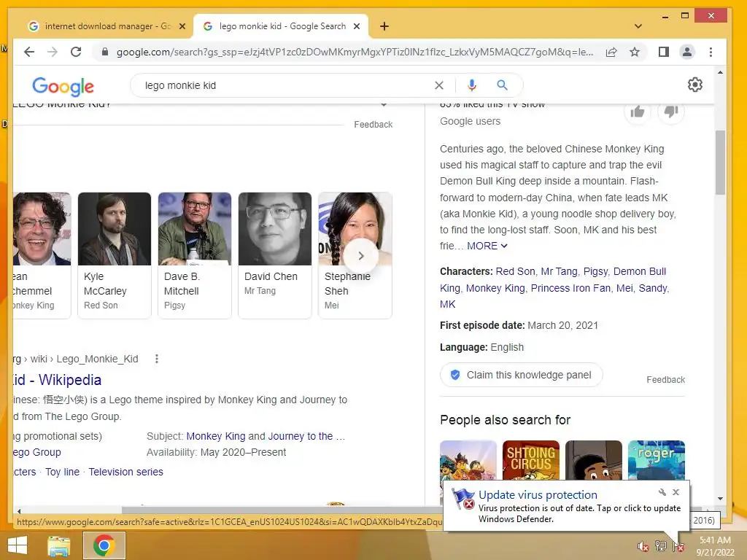Select Stephanie Sheh cast card
Image resolution: width=747 pixels, height=560 pixels.
pyautogui.click(x=355, y=256)
